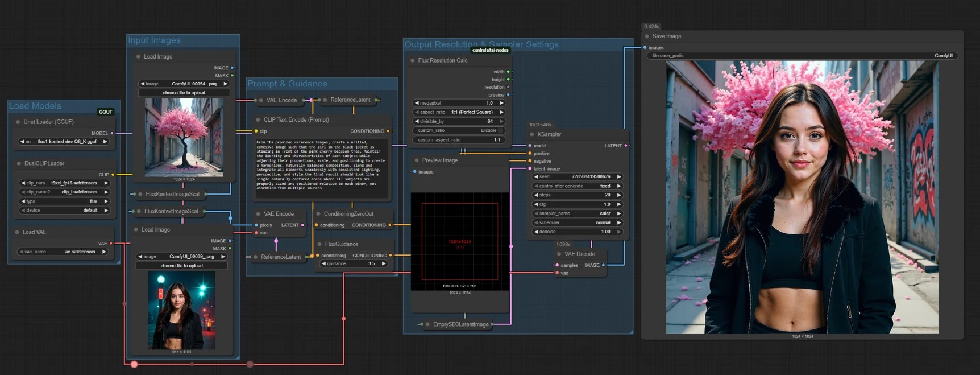Open the control after generate fixed dropdown
The width and height of the screenshot is (980, 375).
pyautogui.click(x=577, y=186)
